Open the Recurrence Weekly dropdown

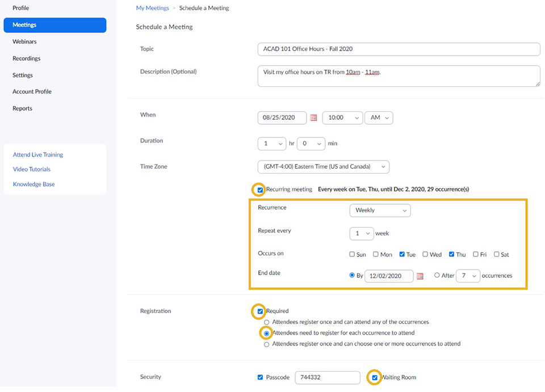pyautogui.click(x=380, y=210)
